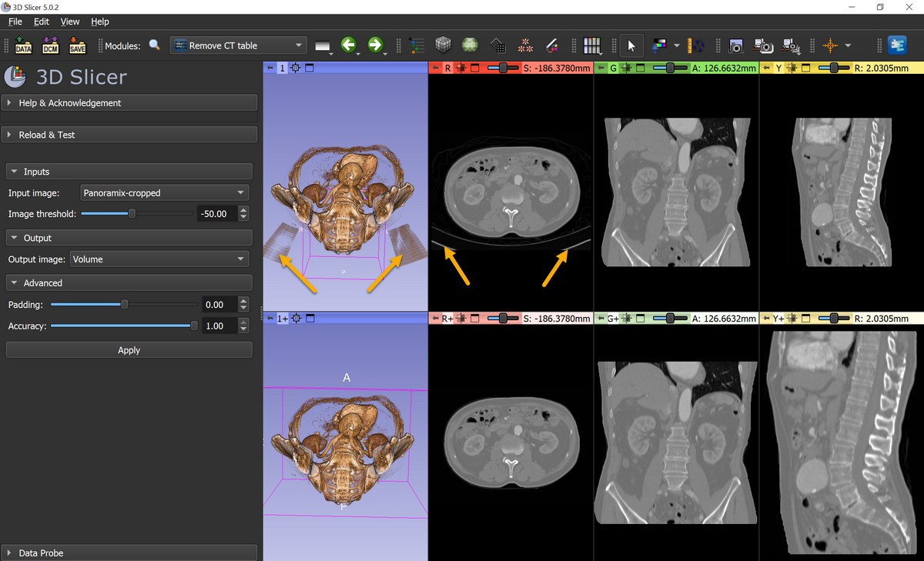Click the Apply button
Viewport: 924px width, 561px height.
pyautogui.click(x=129, y=350)
